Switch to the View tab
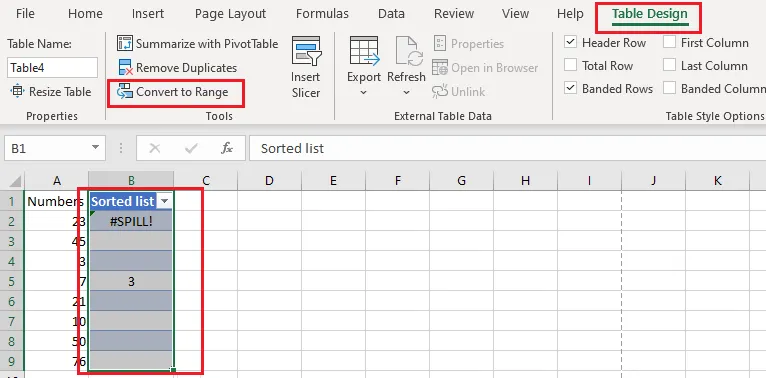766x378 pixels. 515,13
